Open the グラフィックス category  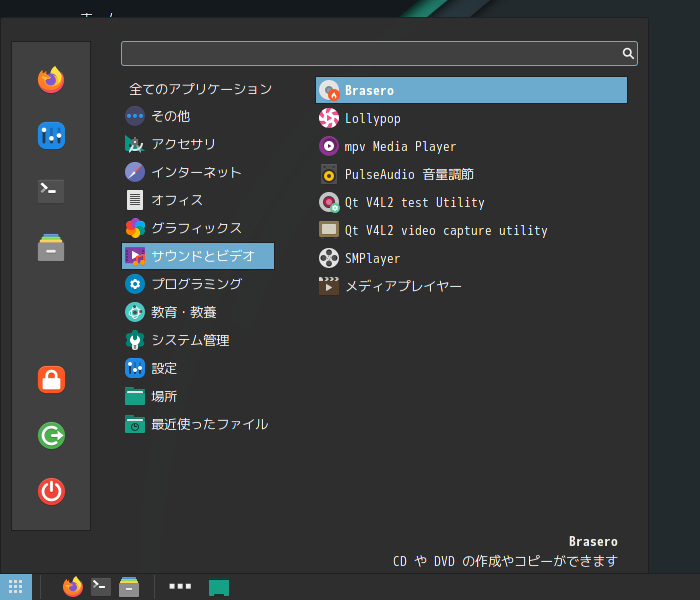pos(198,228)
